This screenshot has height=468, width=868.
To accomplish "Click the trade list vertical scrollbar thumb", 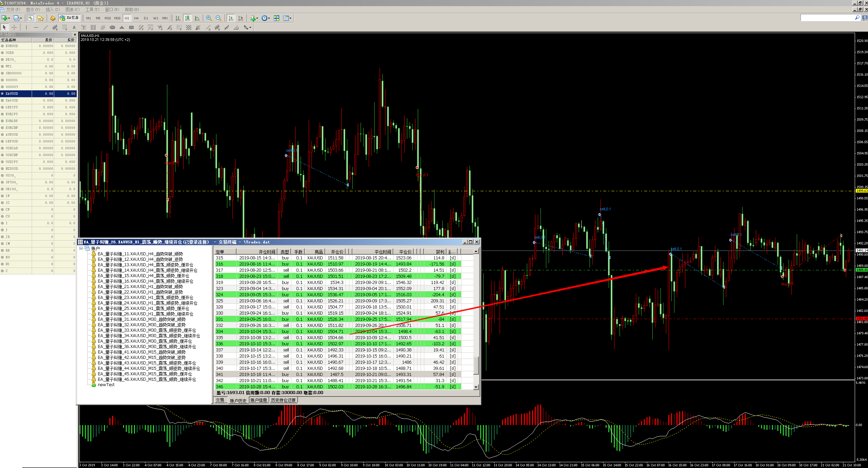I will tap(476, 365).
